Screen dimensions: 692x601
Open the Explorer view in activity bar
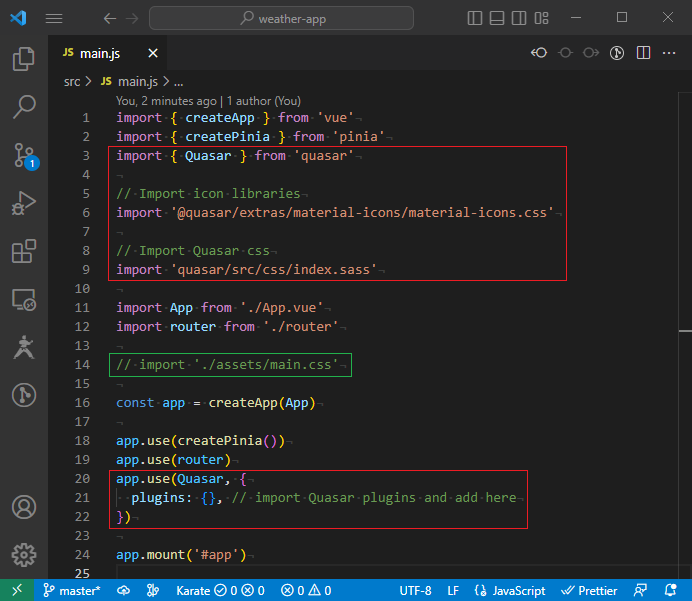[24, 59]
